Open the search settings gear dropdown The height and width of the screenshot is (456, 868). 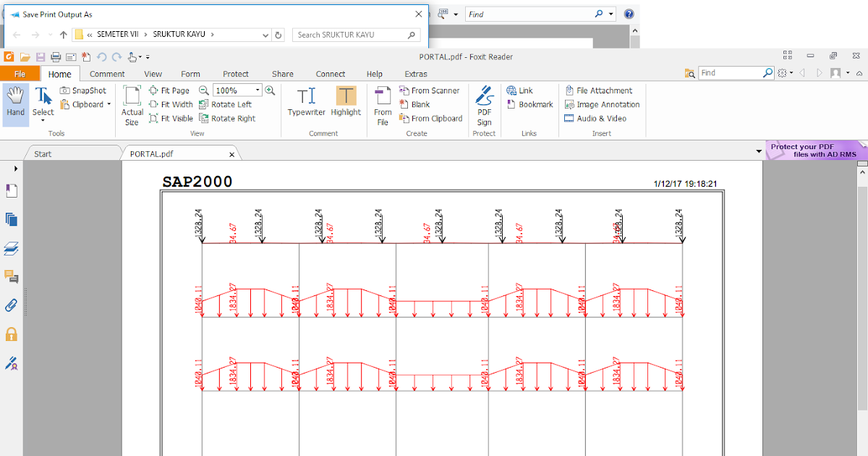[x=785, y=73]
